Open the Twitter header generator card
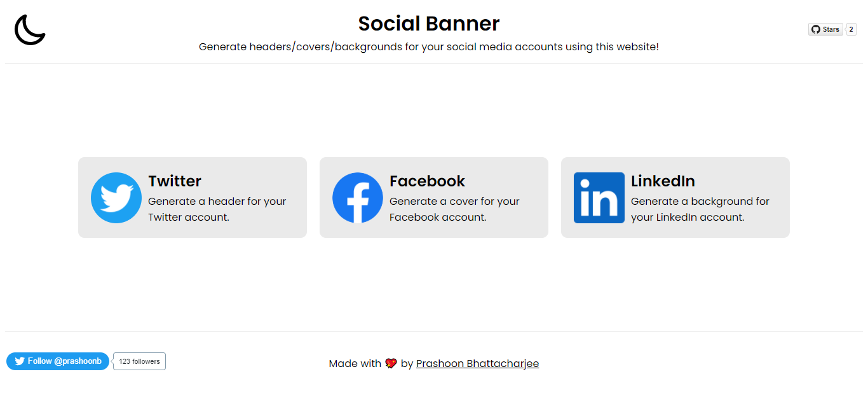The width and height of the screenshot is (868, 395). click(x=192, y=197)
